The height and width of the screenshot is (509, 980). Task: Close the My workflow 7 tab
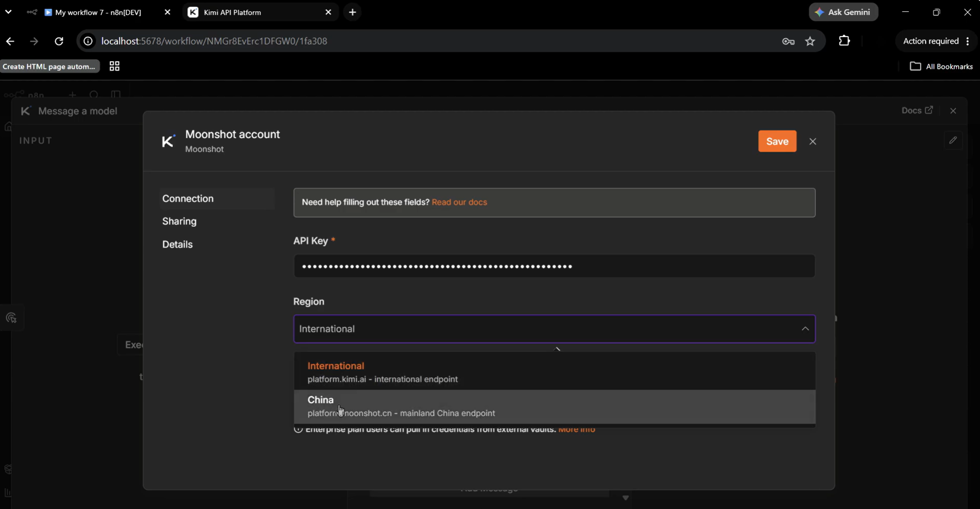[167, 12]
